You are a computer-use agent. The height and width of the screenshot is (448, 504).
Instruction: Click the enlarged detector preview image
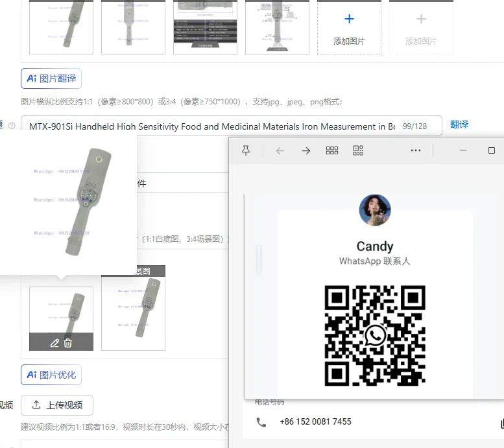(x=68, y=202)
